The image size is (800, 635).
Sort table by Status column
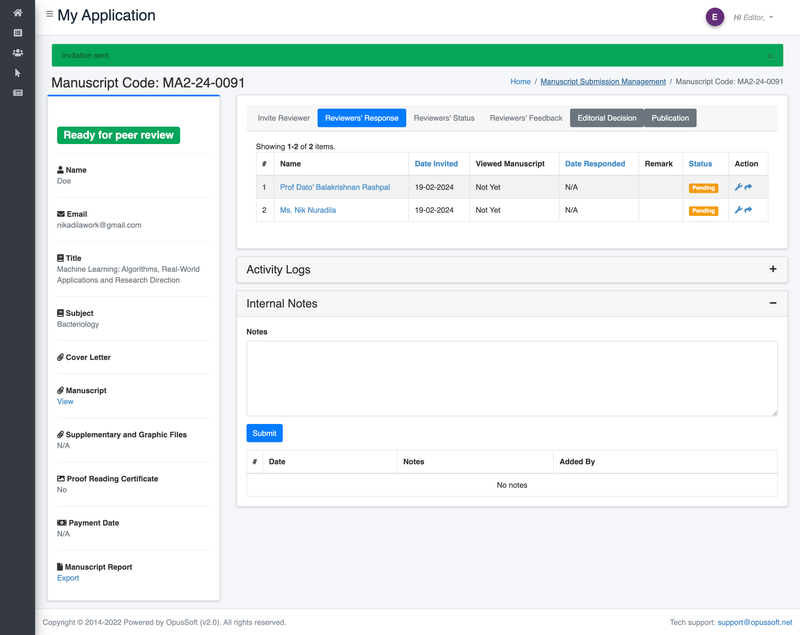click(x=700, y=164)
